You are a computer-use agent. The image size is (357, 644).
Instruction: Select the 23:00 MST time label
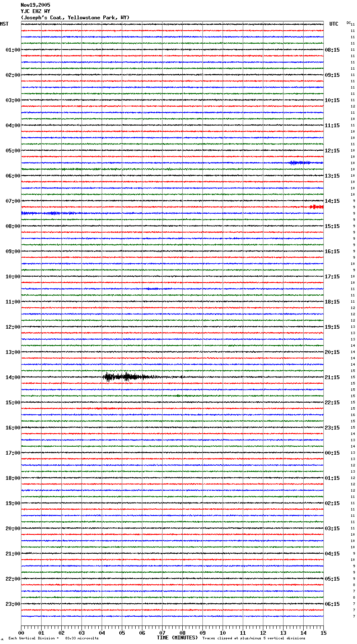tap(13, 604)
